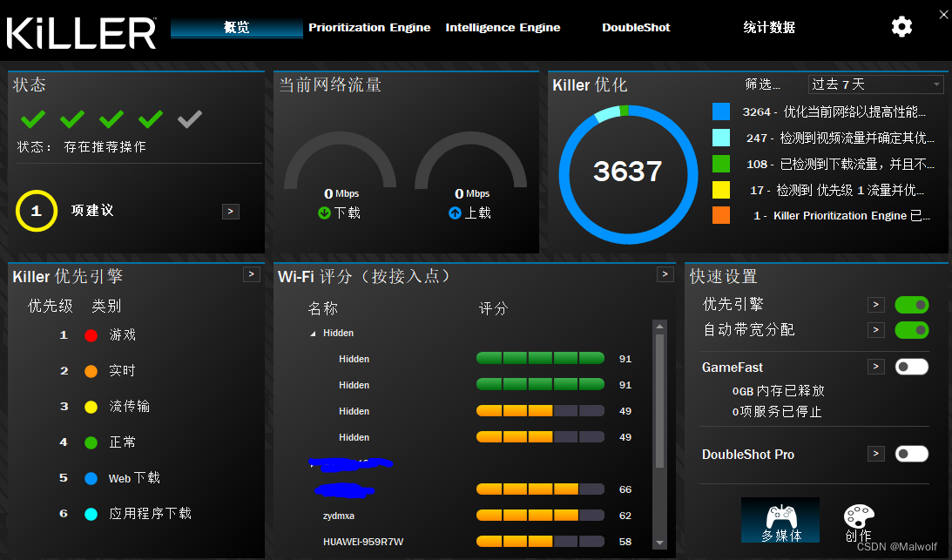Click the 多媒体 gamepad icon
This screenshot has width=952, height=560.
[780, 516]
